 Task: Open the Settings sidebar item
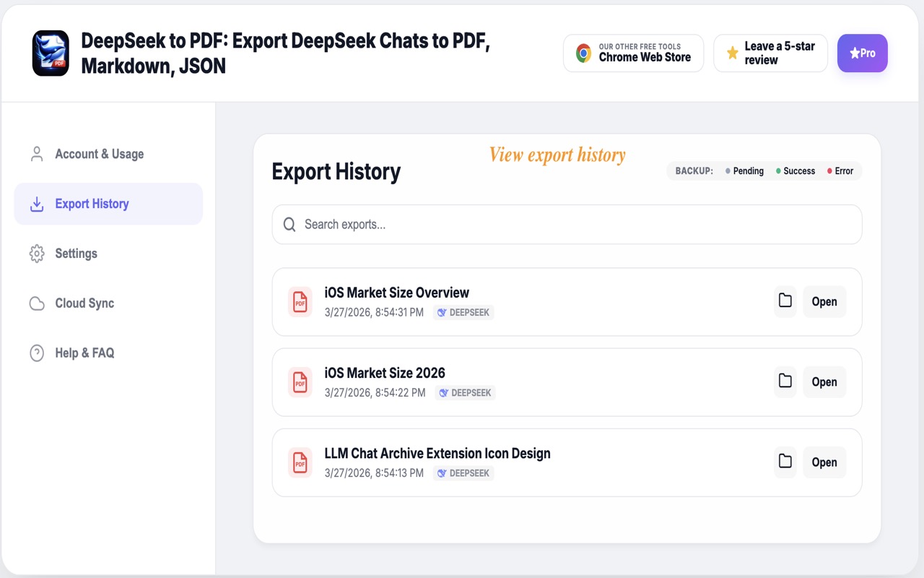pos(108,254)
